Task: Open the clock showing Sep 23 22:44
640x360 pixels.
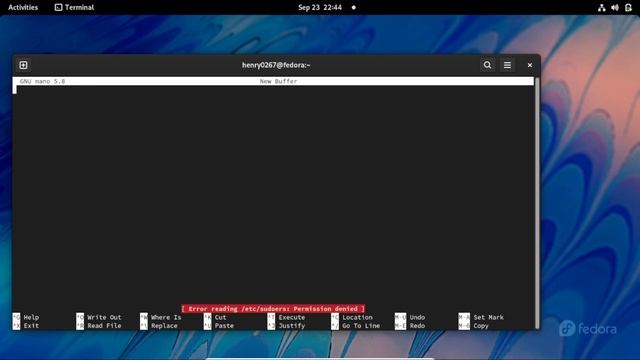Action: pos(320,7)
